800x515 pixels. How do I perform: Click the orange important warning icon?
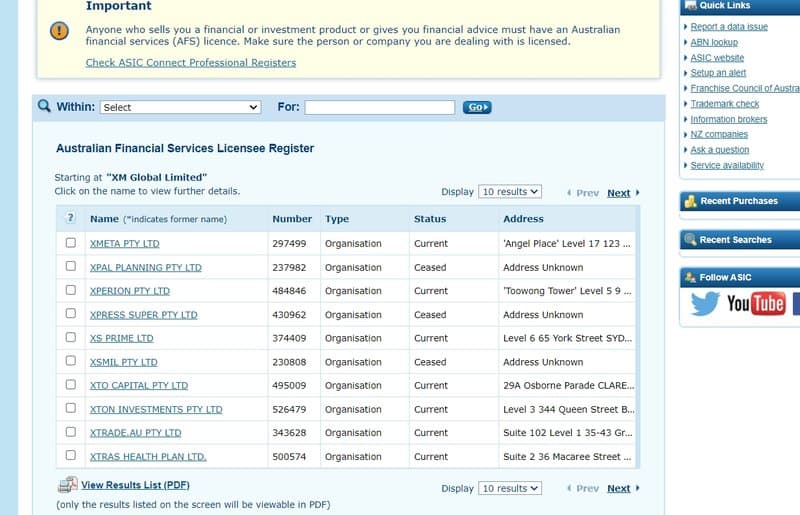pos(59,31)
